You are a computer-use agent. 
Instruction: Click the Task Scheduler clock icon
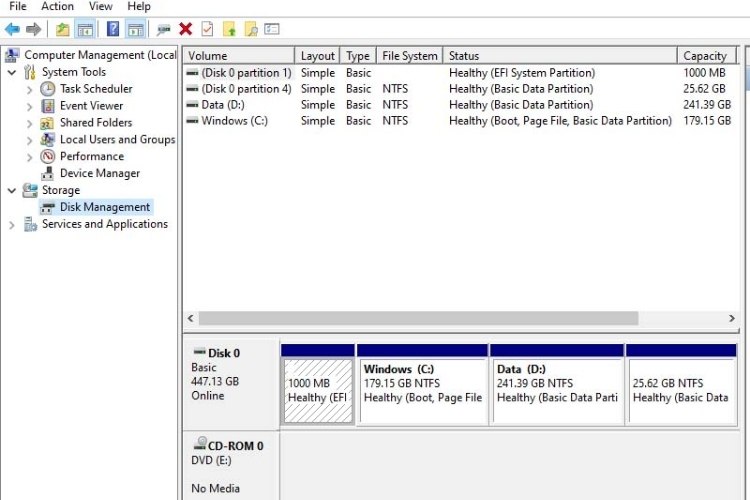[48, 89]
